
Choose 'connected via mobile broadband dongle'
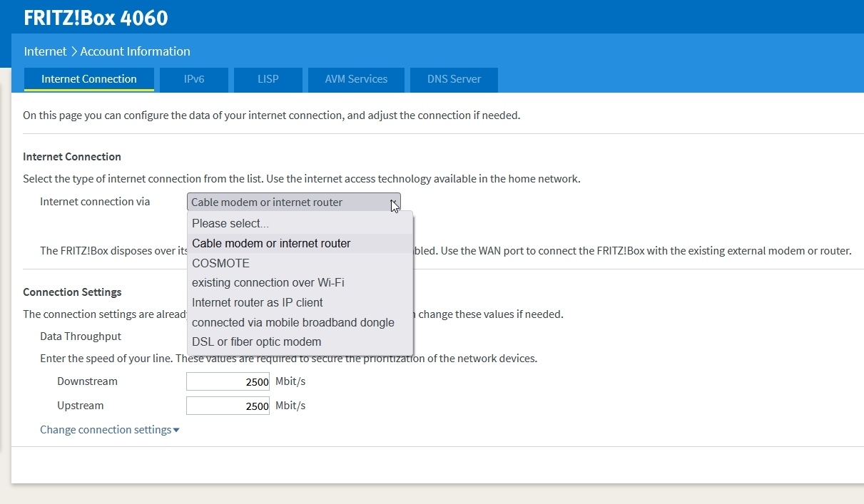pyautogui.click(x=300, y=322)
